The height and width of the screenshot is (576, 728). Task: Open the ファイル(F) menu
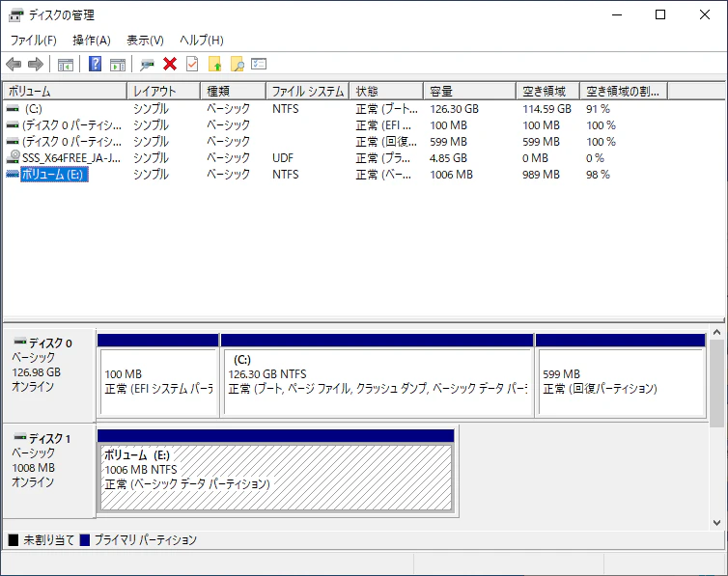(x=34, y=41)
